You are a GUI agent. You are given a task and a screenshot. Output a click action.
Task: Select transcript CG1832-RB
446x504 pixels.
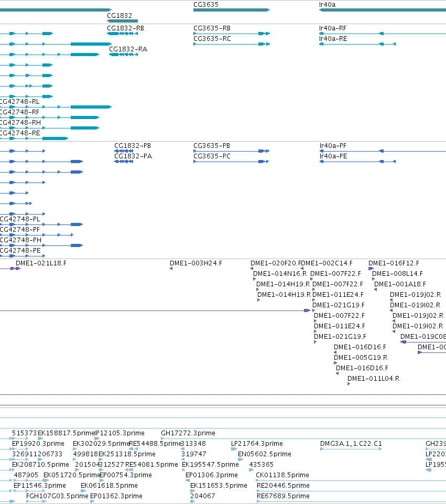pyautogui.click(x=126, y=28)
